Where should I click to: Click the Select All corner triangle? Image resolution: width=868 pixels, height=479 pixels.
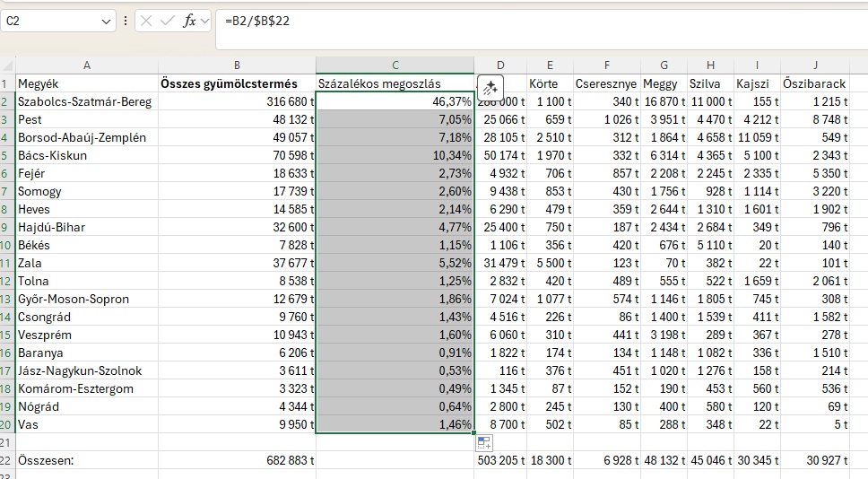[7, 65]
